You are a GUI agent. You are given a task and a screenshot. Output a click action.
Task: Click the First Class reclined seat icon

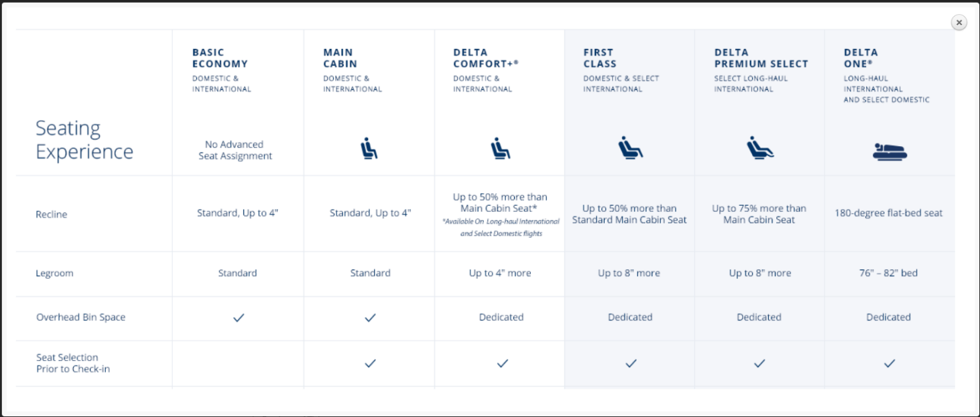630,147
